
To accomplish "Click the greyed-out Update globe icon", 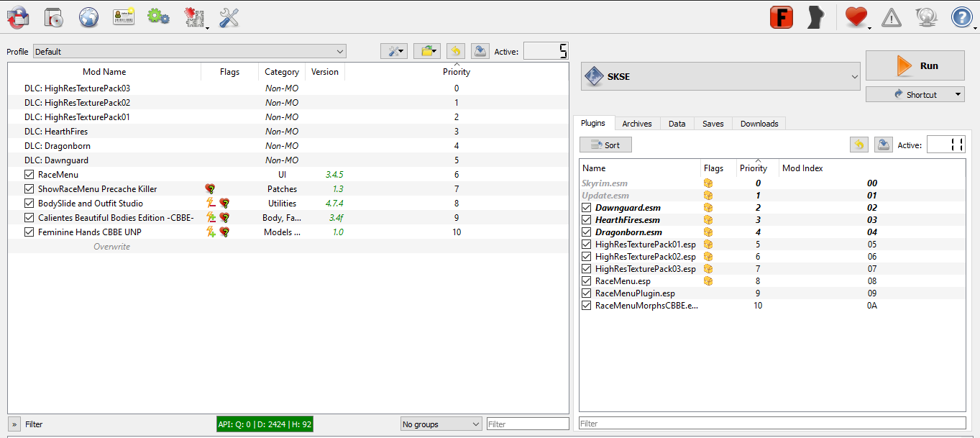I will pyautogui.click(x=926, y=17).
